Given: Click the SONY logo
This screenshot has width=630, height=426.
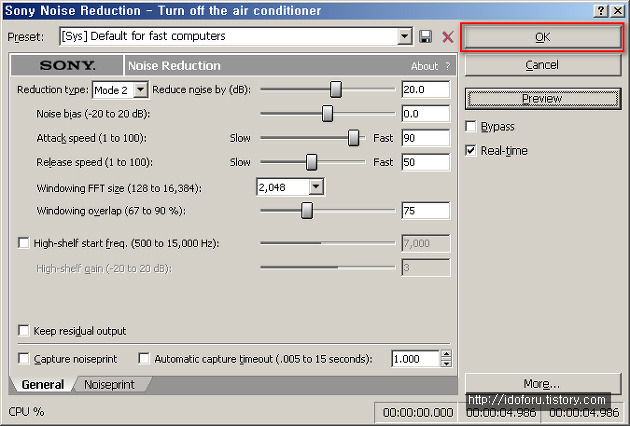Looking at the screenshot, I should click(67, 66).
